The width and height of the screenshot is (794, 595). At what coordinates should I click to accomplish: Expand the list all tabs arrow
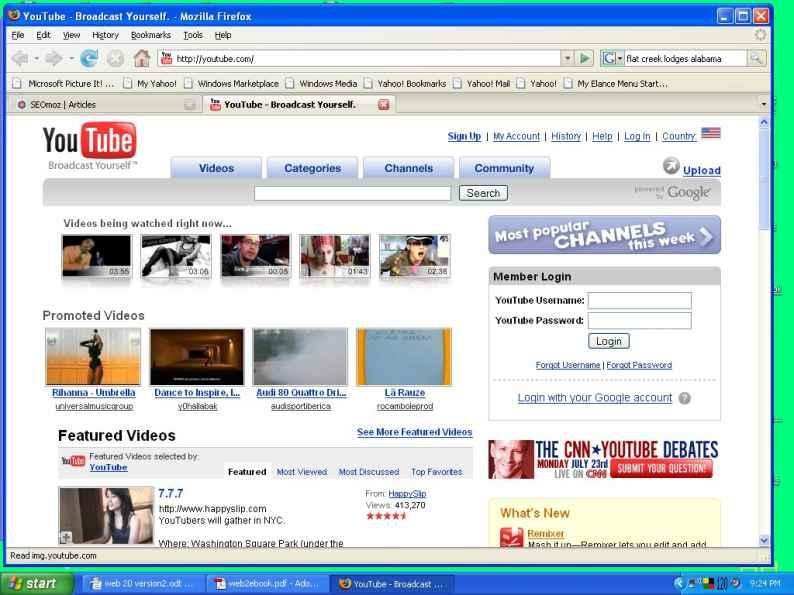[x=765, y=104]
